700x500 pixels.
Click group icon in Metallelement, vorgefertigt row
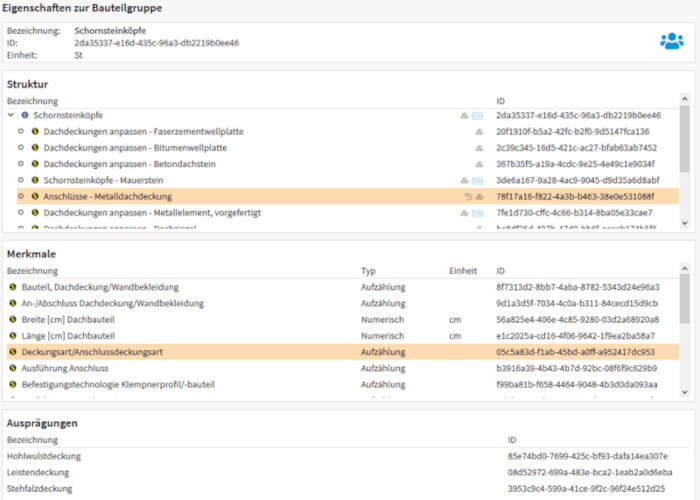tap(465, 213)
